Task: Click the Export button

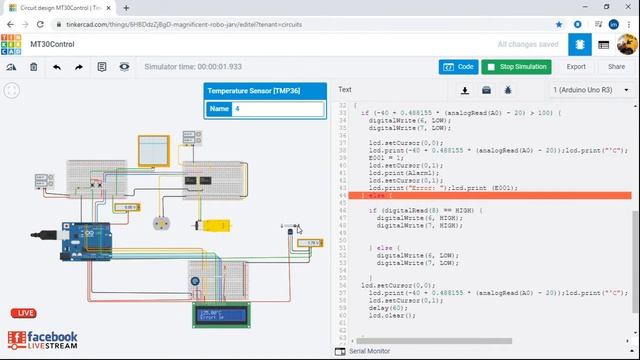Action: pos(576,67)
